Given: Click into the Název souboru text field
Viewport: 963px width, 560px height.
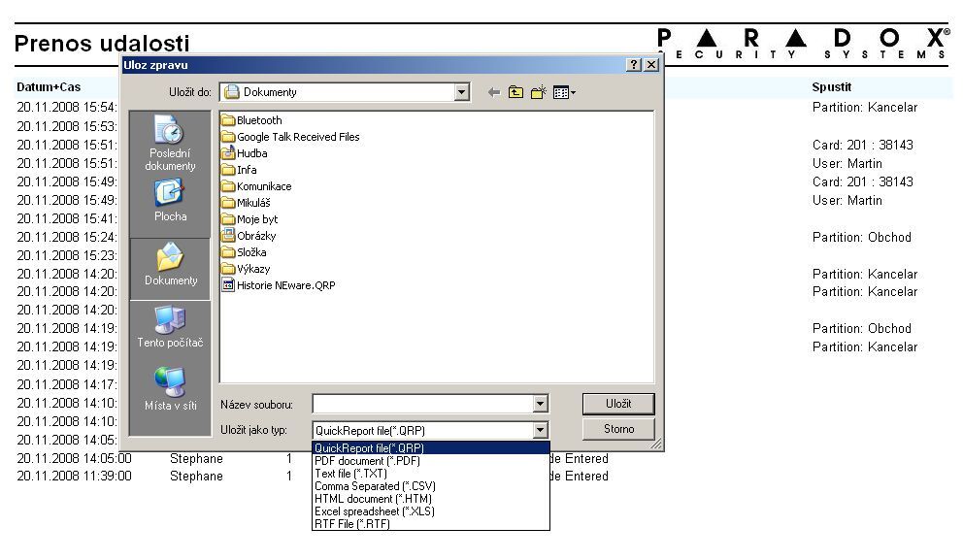Looking at the screenshot, I should pos(422,404).
